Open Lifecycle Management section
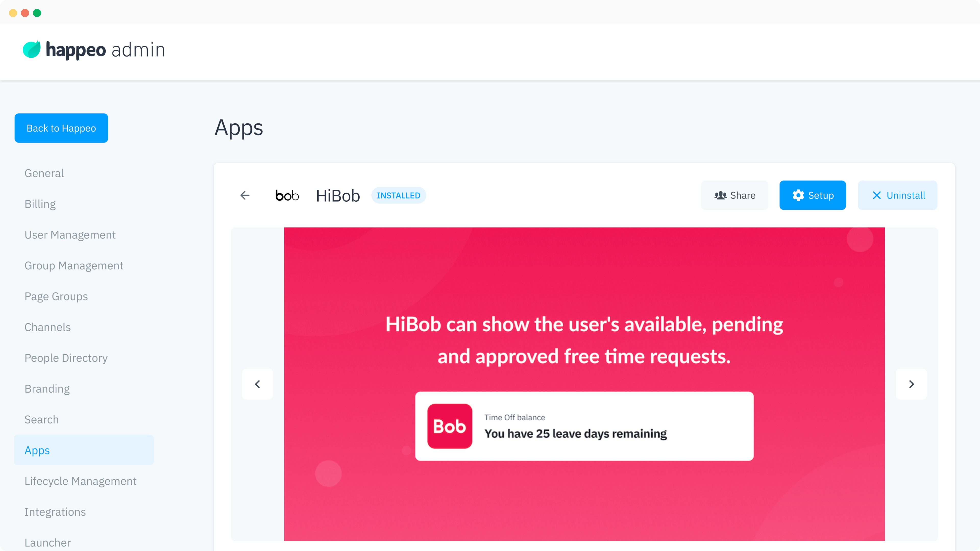Image resolution: width=980 pixels, height=551 pixels. coord(80,481)
